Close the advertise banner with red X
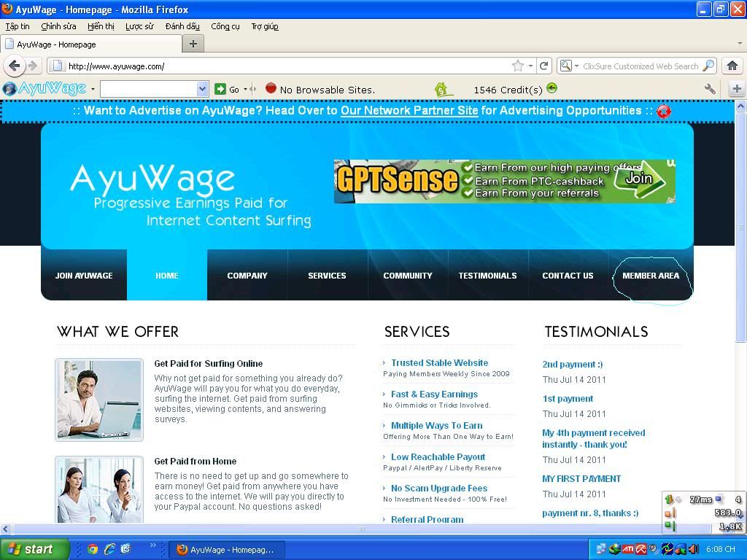The width and height of the screenshot is (747, 560). click(663, 111)
